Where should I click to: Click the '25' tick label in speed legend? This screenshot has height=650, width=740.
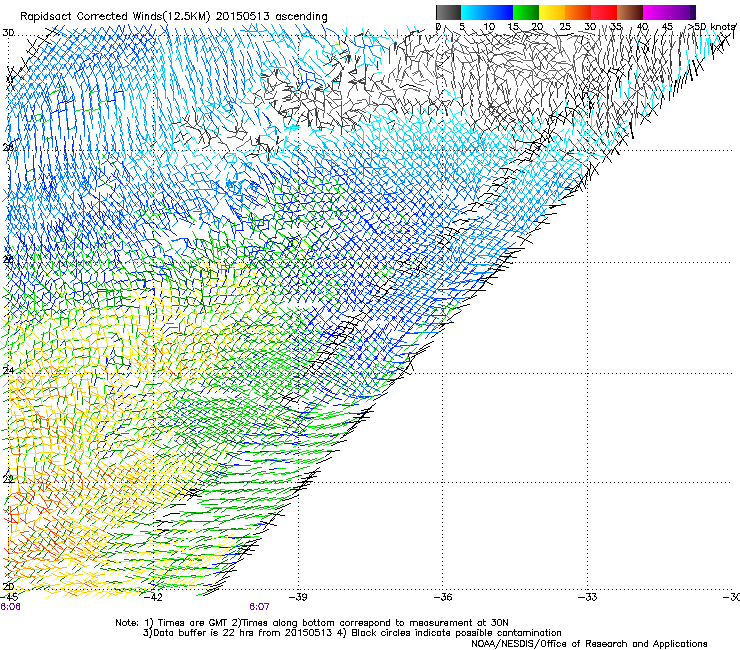pos(565,27)
